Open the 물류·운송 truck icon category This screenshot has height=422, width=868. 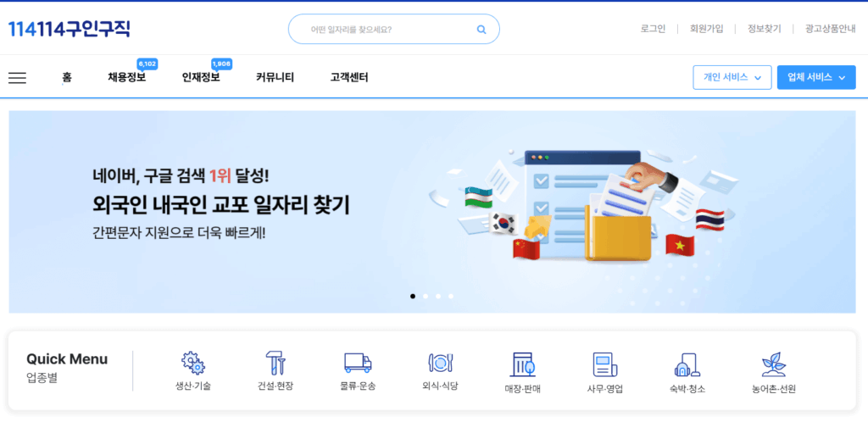[358, 363]
